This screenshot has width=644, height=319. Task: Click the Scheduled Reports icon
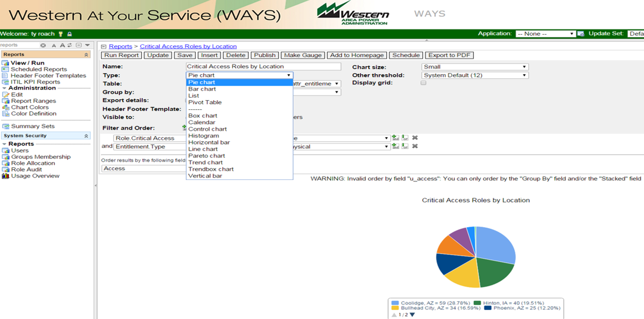coord(6,69)
